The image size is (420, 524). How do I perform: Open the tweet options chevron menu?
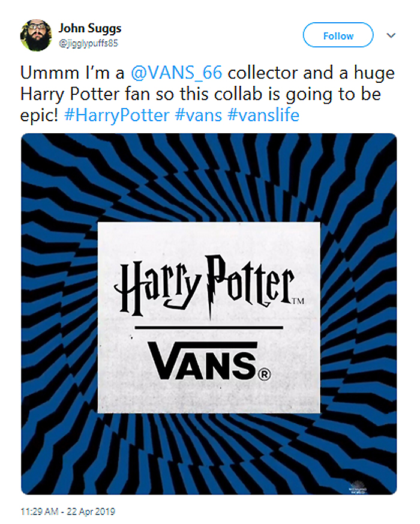pos(391,35)
